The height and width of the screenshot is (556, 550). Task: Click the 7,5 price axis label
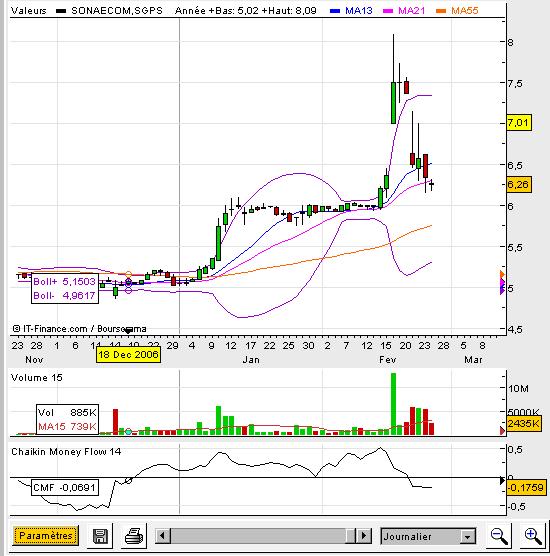[x=515, y=84]
